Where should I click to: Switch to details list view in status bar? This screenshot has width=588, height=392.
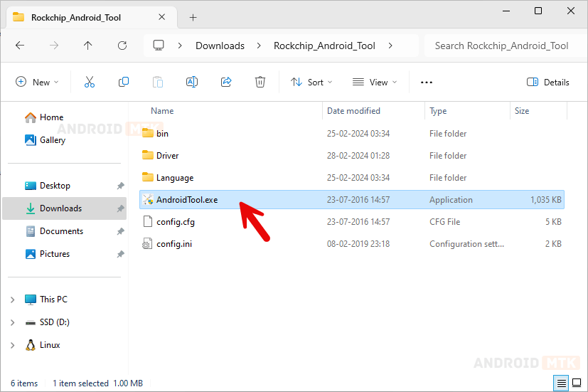pos(561,383)
